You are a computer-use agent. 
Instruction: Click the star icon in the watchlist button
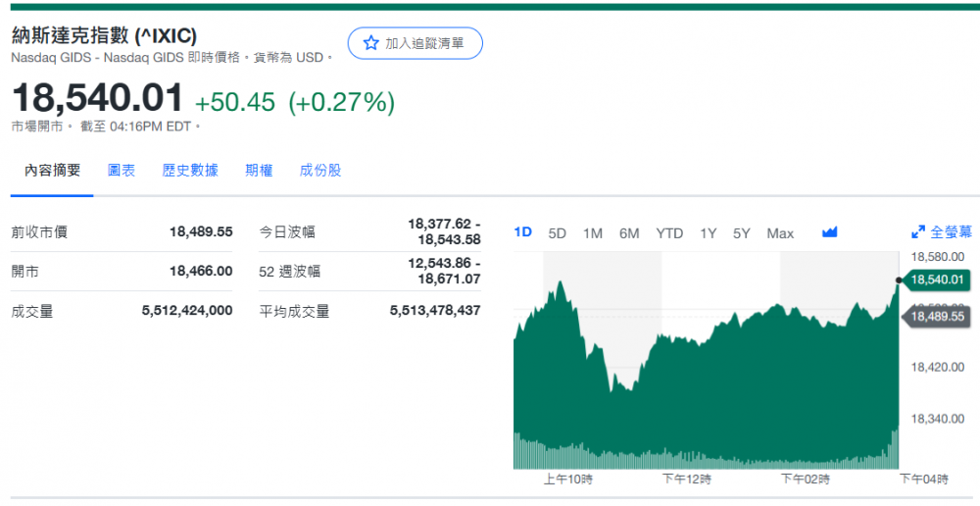click(x=370, y=43)
